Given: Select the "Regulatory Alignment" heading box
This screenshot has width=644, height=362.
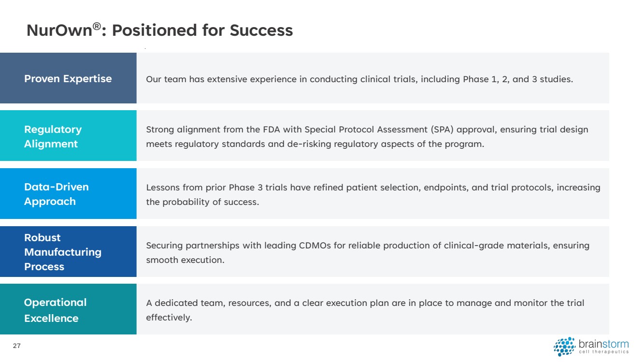Looking at the screenshot, I should [68, 136].
